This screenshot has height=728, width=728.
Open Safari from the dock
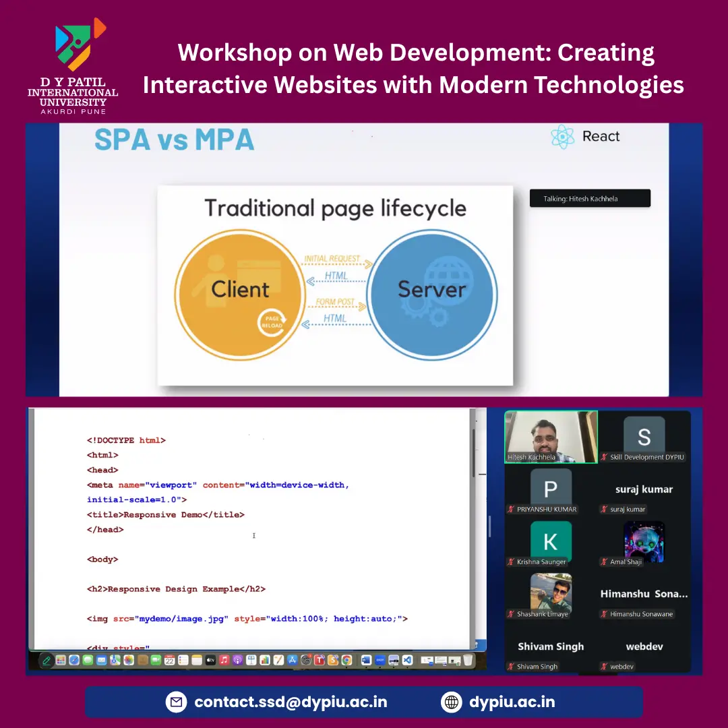coord(74,661)
